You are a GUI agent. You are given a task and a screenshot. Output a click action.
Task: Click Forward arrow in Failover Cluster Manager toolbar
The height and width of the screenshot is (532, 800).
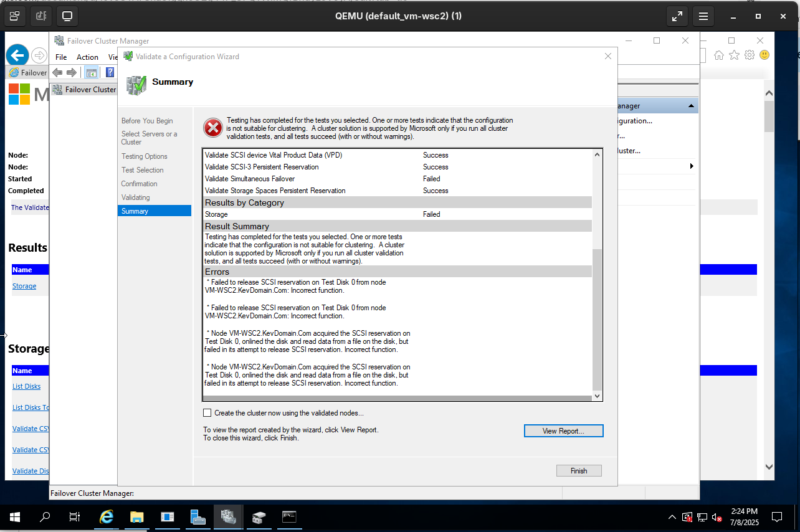[72, 72]
